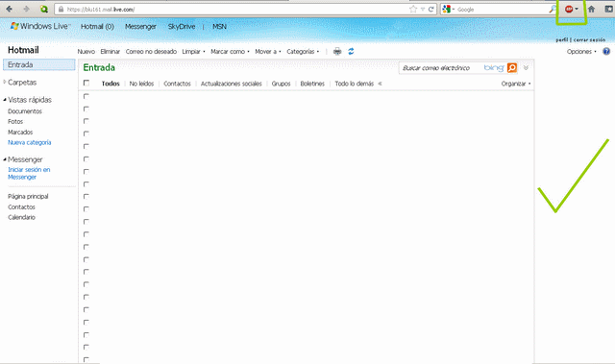Select the Todo lo demás filter tab
The height and width of the screenshot is (364, 615).
pyautogui.click(x=355, y=84)
